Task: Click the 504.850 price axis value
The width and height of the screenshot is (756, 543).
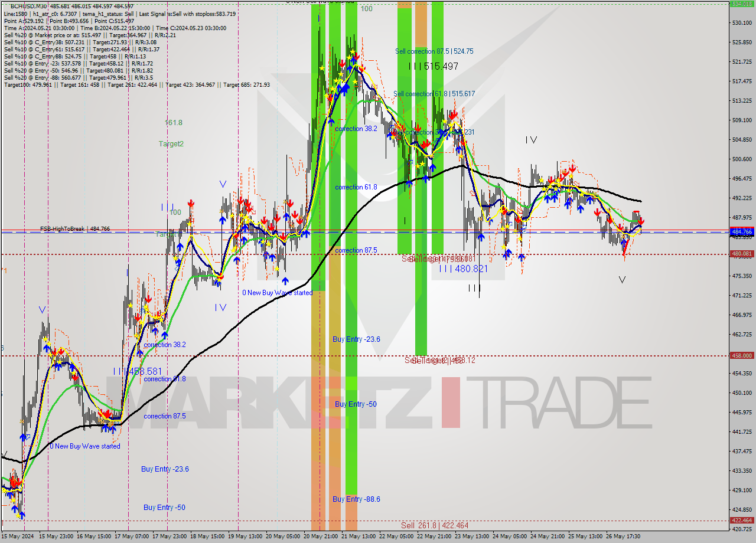Action: click(742, 139)
